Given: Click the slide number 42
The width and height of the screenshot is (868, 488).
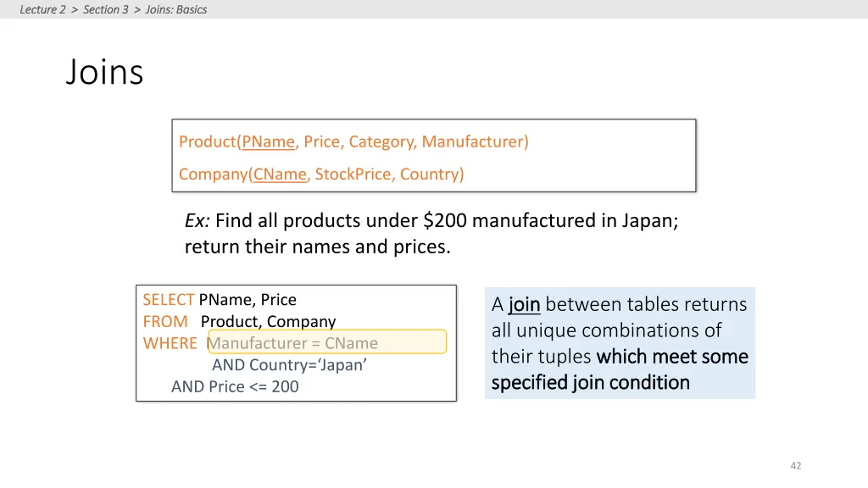Looking at the screenshot, I should 795,466.
